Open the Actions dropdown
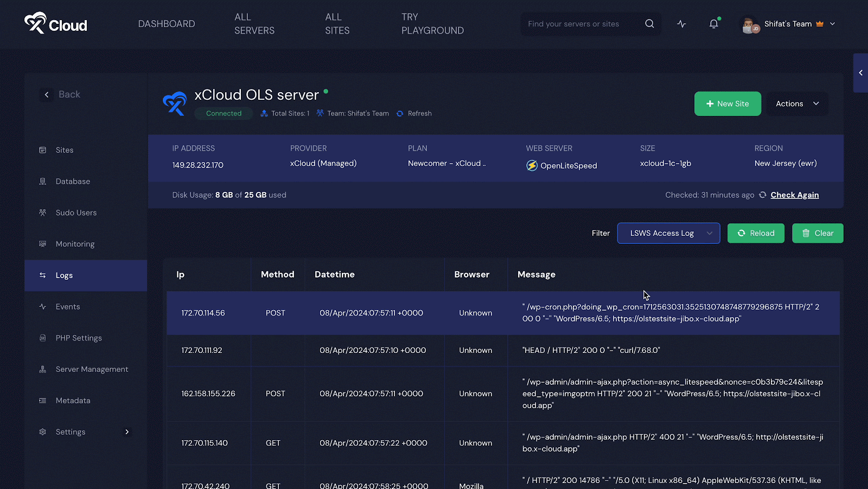The width and height of the screenshot is (868, 489). (796, 104)
